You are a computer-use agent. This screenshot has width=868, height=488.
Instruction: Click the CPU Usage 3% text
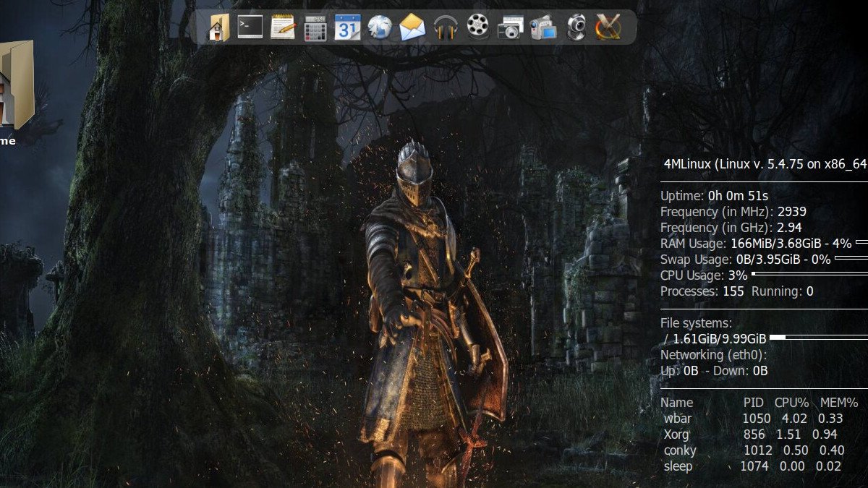tap(704, 275)
